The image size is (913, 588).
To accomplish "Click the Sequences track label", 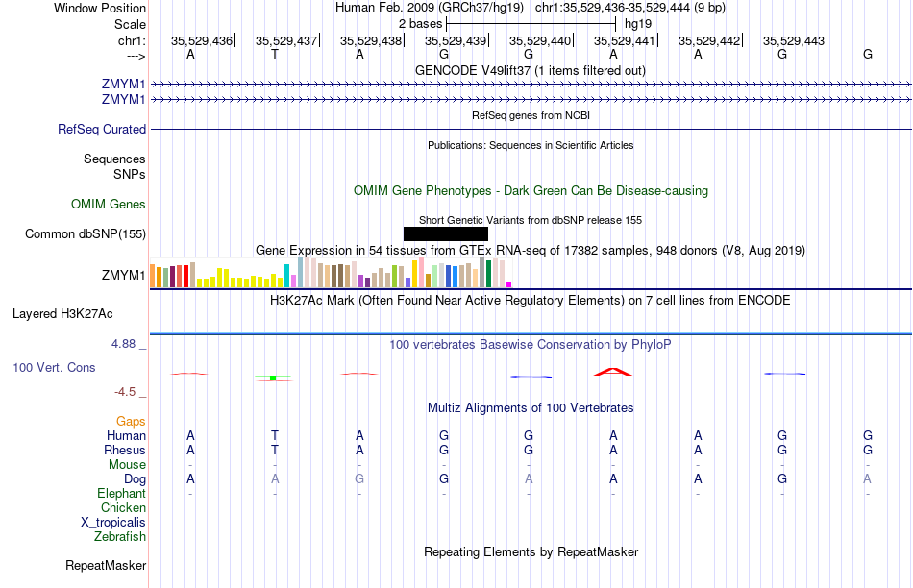I will [114, 159].
